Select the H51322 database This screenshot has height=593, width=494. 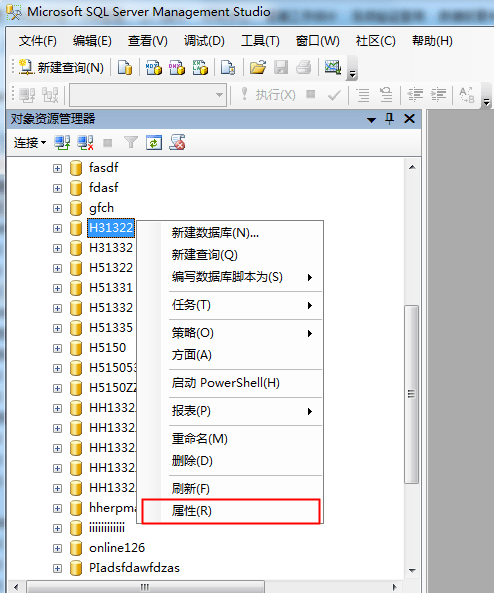click(x=111, y=268)
